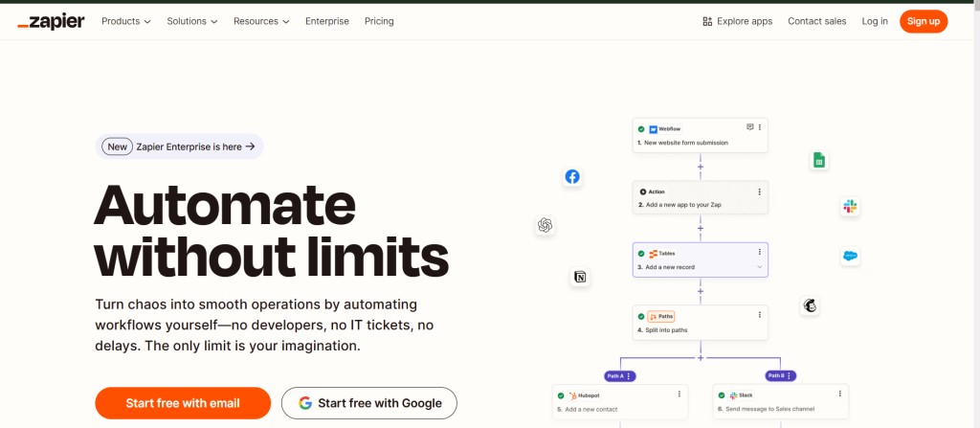Open three-dot menu on Hubspot step
The width and height of the screenshot is (980, 428).
pos(679,394)
